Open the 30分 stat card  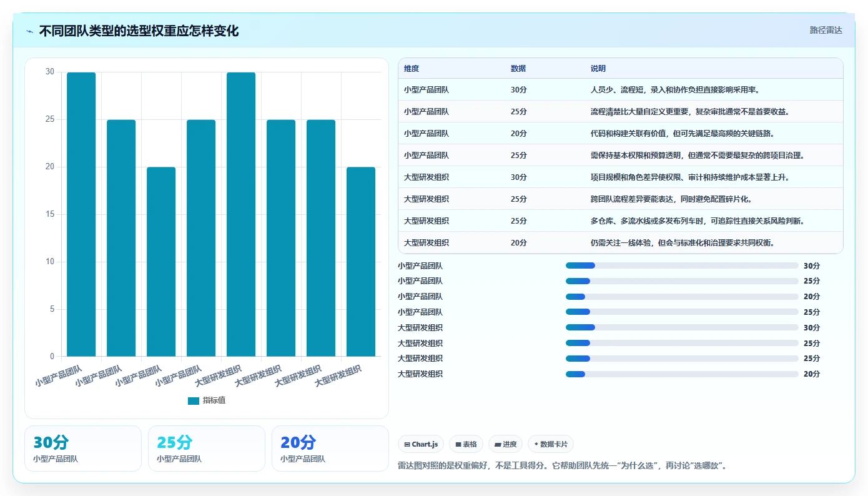coord(83,449)
